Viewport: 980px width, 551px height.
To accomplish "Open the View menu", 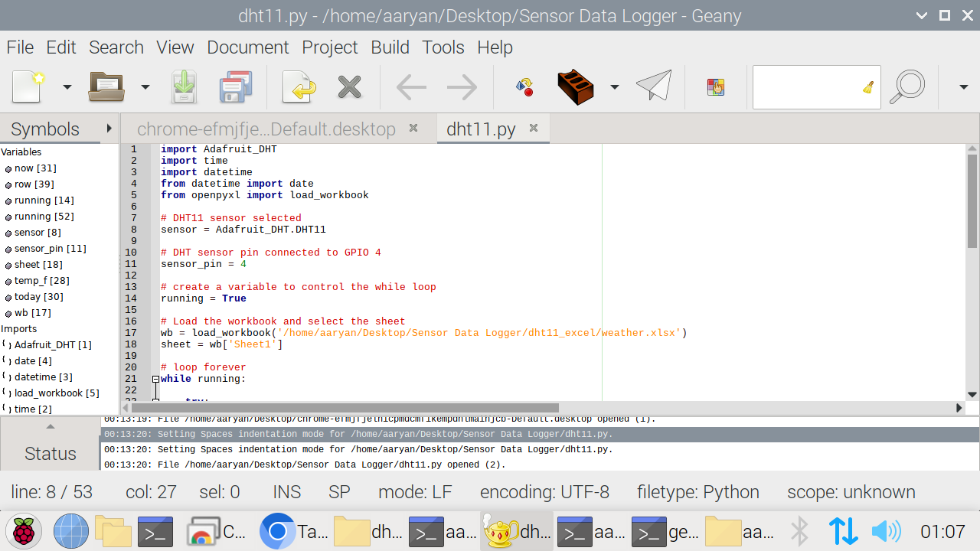I will point(175,47).
